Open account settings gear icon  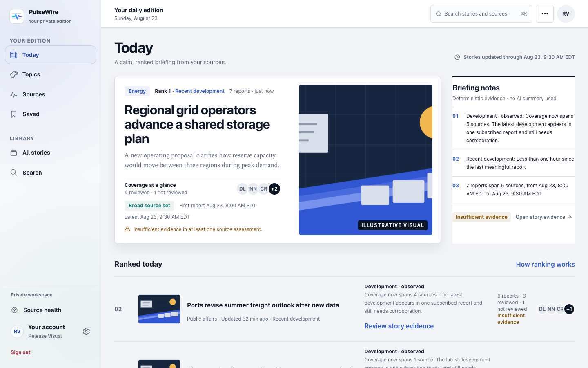86,331
